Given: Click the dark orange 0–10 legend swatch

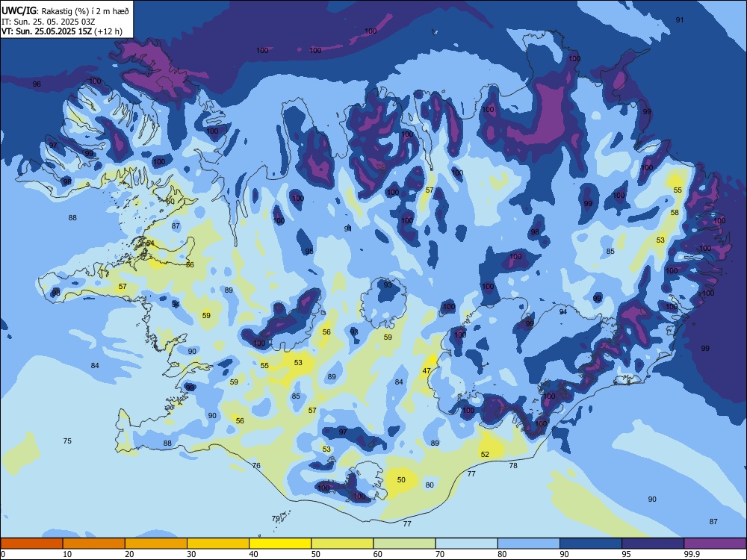Looking at the screenshot, I should [x=32, y=544].
